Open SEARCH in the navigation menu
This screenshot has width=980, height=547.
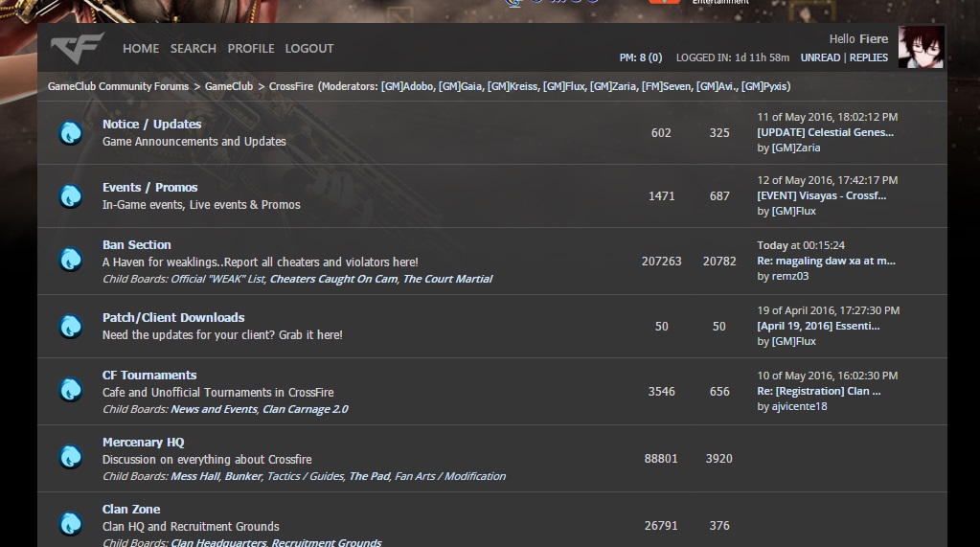click(194, 48)
